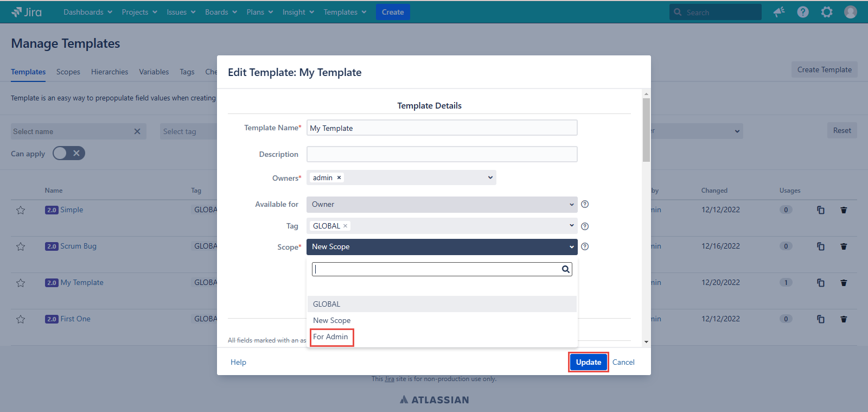Open Jira settings gear icon

tap(826, 12)
